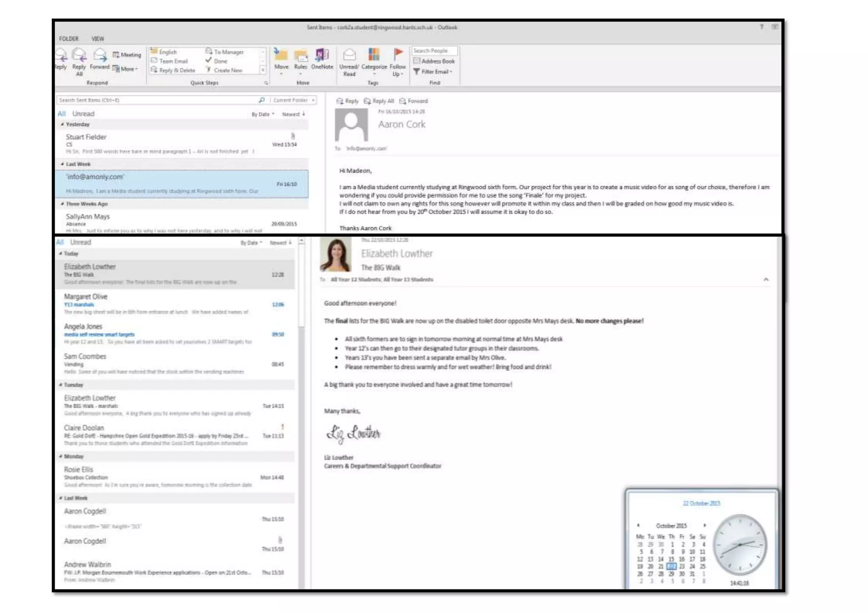Open the FOLDER ribbon tab
868x614 pixels.
pos(69,39)
